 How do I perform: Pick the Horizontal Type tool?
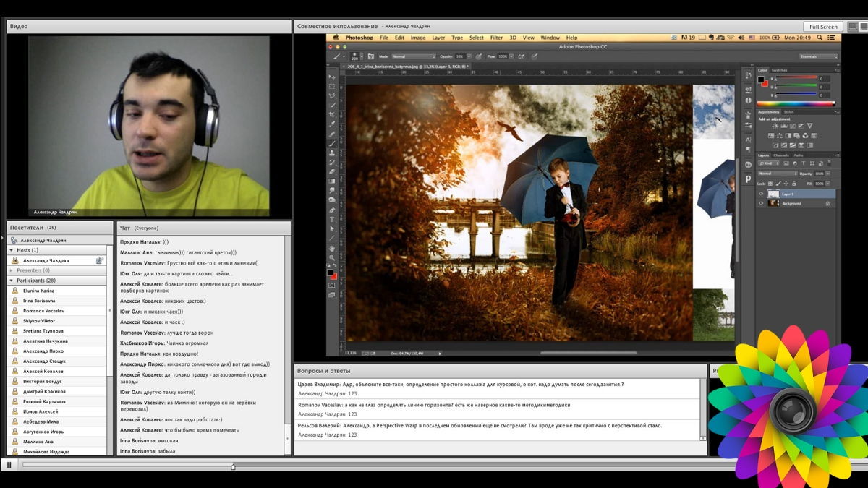coord(332,219)
